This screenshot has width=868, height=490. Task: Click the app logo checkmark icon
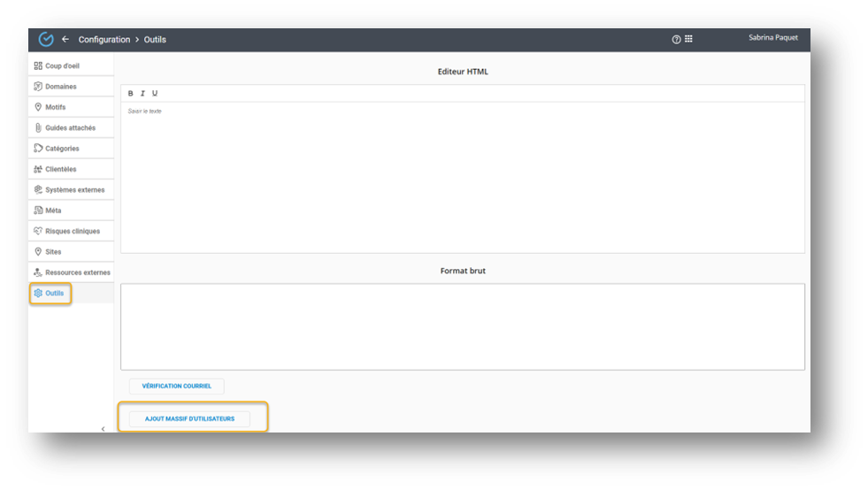pyautogui.click(x=46, y=40)
